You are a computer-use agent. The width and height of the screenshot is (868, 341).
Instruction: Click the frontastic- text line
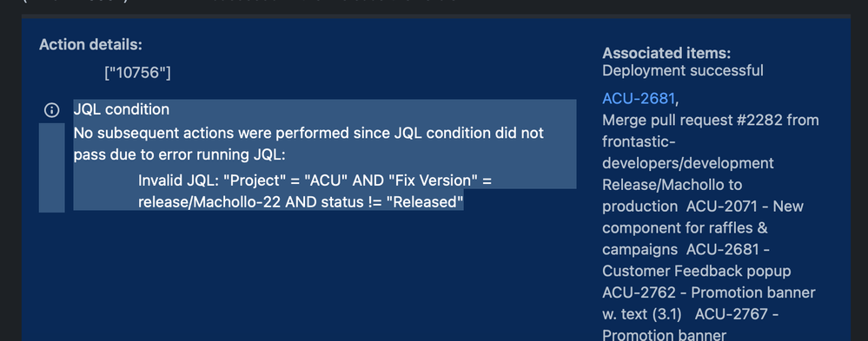639,141
